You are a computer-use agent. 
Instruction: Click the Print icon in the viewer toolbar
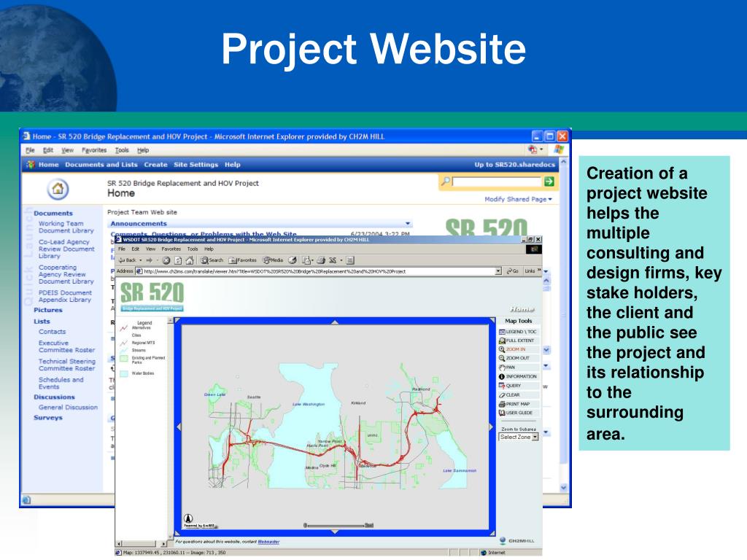click(x=321, y=260)
